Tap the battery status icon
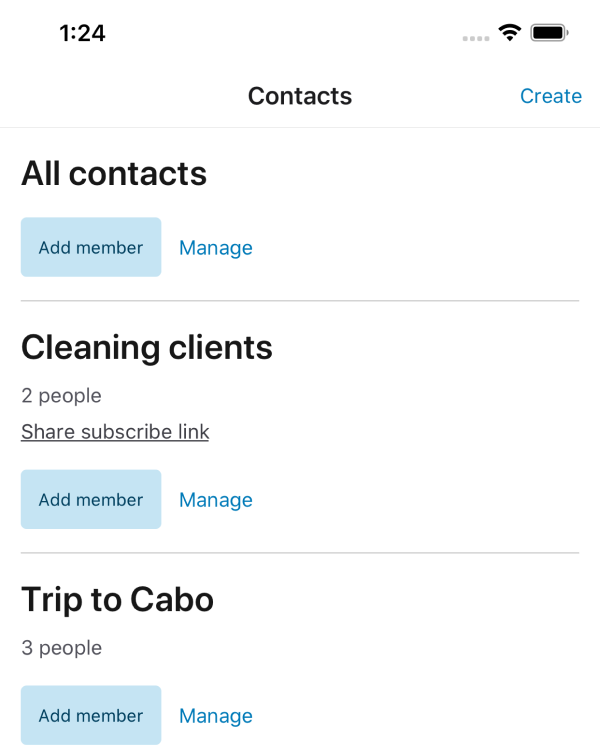 pyautogui.click(x=550, y=33)
